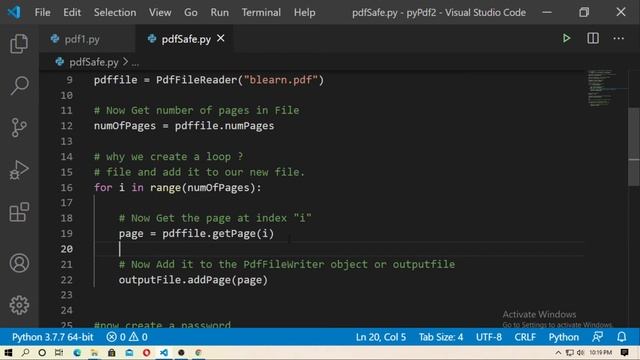Screen dimensions: 640x360
Task: Change the UTF-8 file encoding
Action: 489,337
